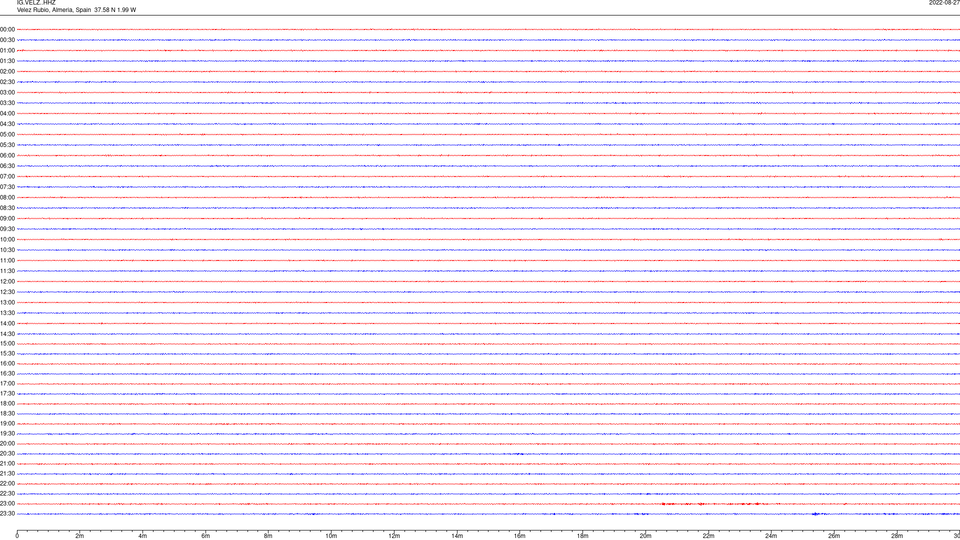Select the 28m axis tick label

tap(897, 536)
